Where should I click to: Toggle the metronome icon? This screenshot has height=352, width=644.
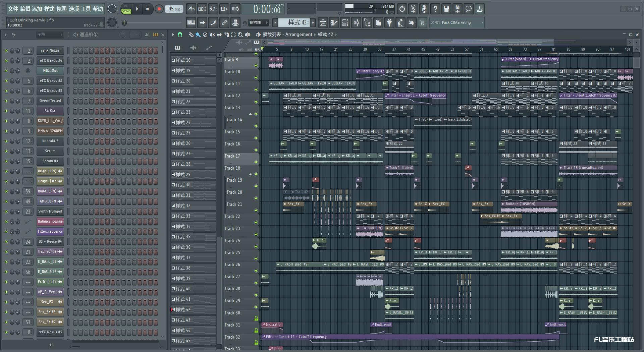191,9
